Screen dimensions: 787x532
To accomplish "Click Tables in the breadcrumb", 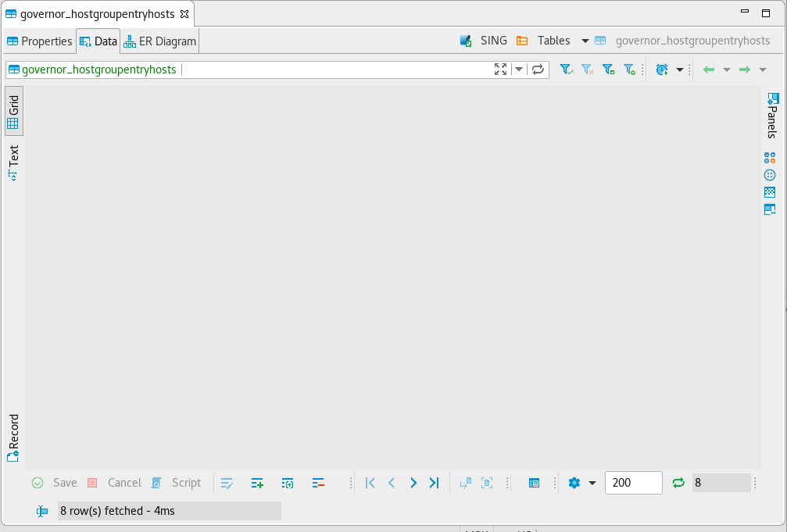I will (x=553, y=41).
